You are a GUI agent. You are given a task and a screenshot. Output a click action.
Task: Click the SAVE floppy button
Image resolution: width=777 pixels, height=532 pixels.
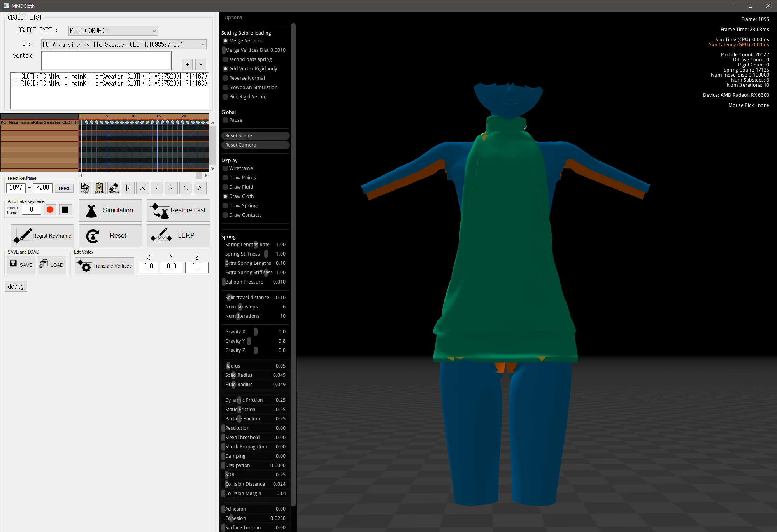pos(21,265)
